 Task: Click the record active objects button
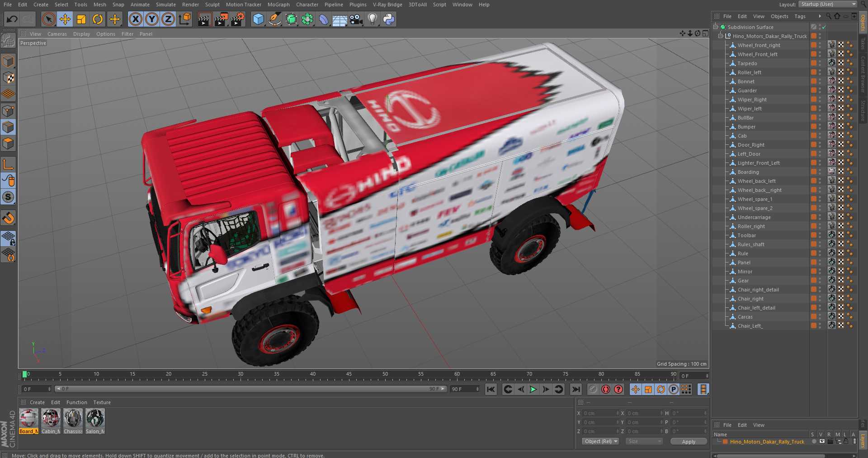point(593,389)
